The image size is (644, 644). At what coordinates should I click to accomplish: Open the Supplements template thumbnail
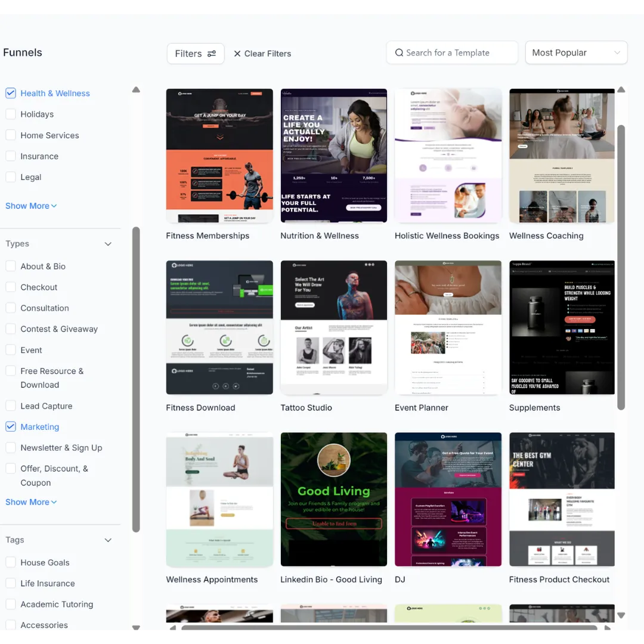[562, 327]
